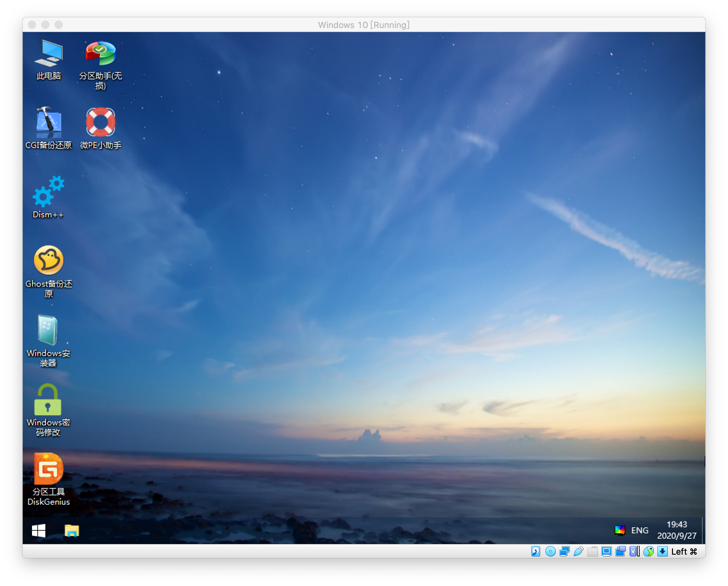This screenshot has height=586, width=728.
Task: Launch 分区工具 DiskGenius icon
Action: click(48, 469)
